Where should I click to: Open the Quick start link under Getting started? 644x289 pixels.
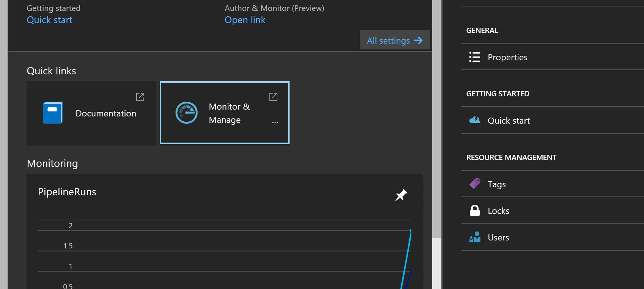pos(49,20)
